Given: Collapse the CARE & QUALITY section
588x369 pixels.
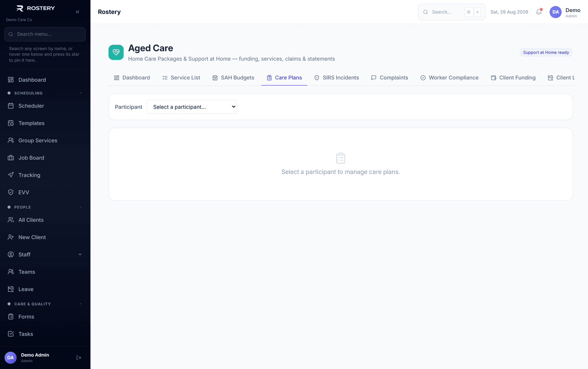Looking at the screenshot, I should (x=45, y=304).
